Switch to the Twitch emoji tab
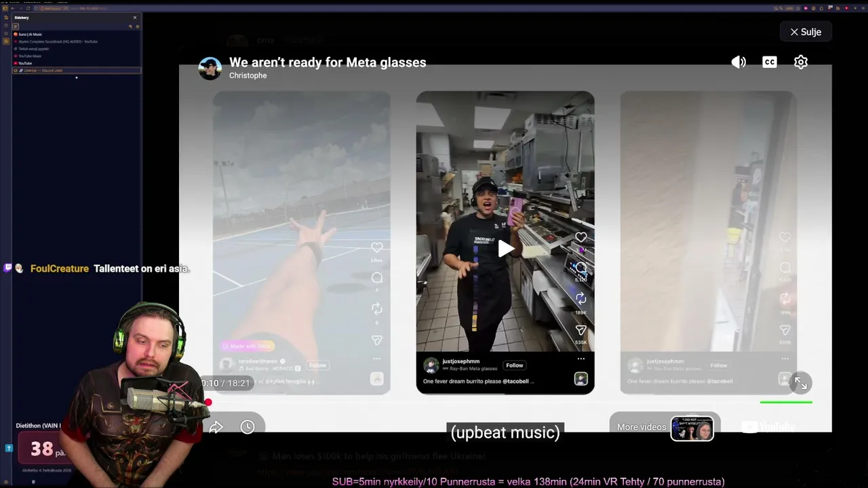This screenshot has width=868, height=488. [76, 49]
